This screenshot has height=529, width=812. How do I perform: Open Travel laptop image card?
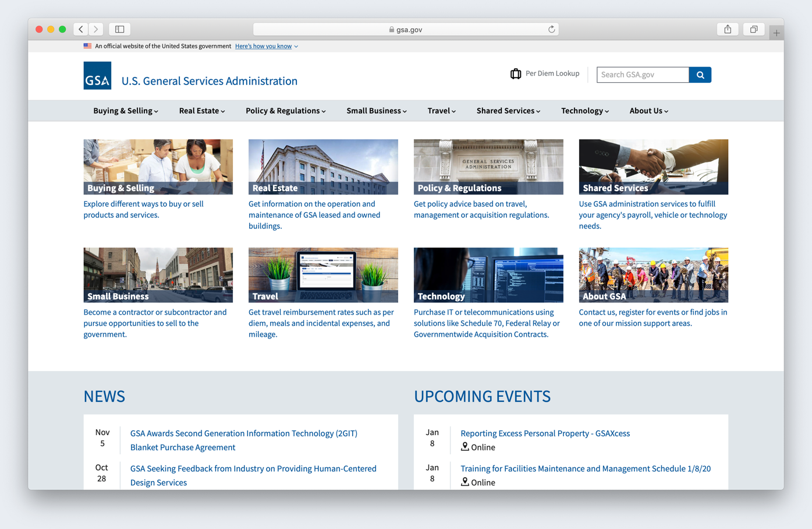click(323, 275)
